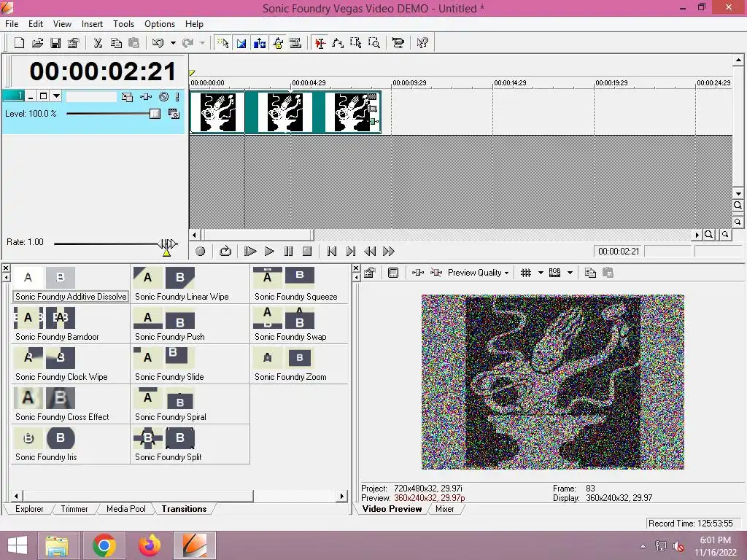
Task: Select Sonic Foundry Iris transition
Action: (46, 457)
